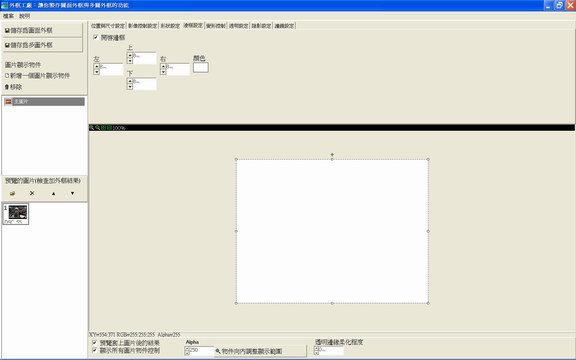Toggle the preview result with picture checkbox
This screenshot has width=576, height=360.
click(x=95, y=342)
